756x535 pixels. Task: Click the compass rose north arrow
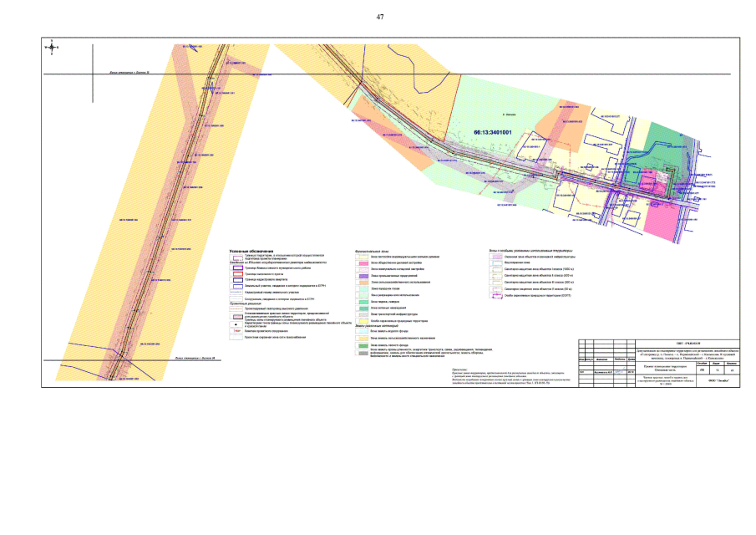50,48
